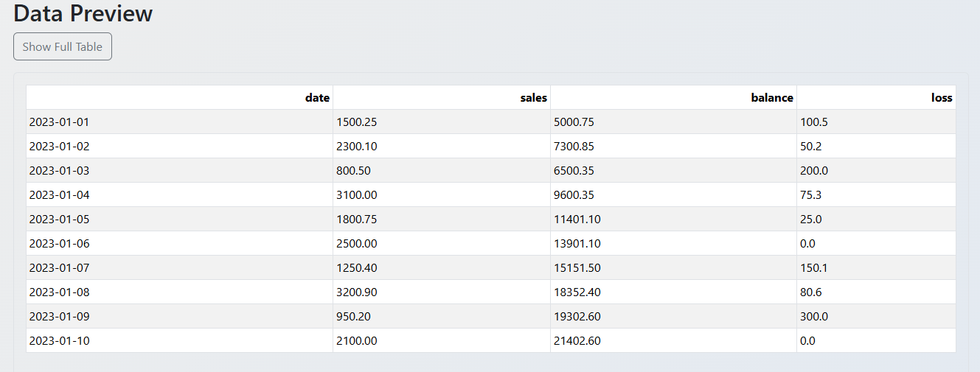Select the 2023-01-01 date cell

(179, 122)
